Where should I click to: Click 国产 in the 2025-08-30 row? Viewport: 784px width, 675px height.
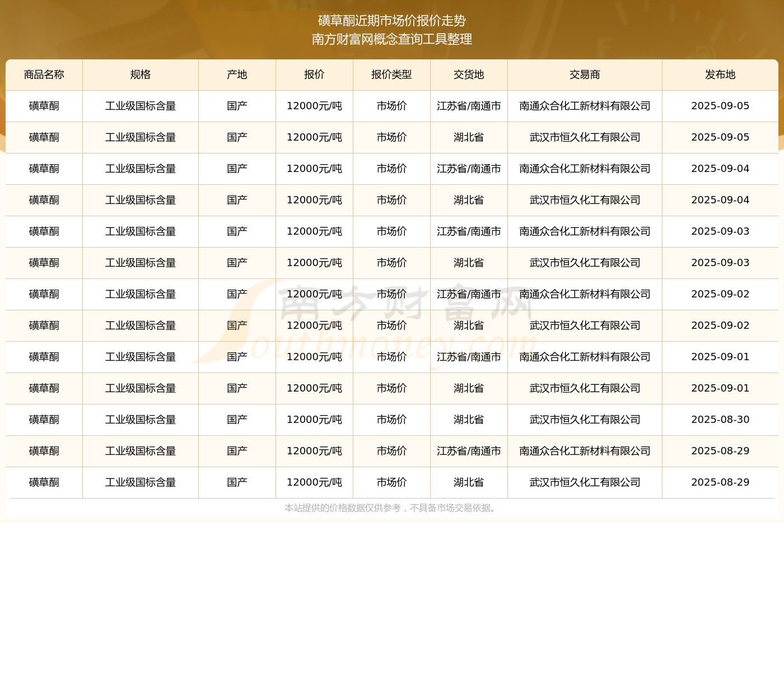tap(237, 420)
